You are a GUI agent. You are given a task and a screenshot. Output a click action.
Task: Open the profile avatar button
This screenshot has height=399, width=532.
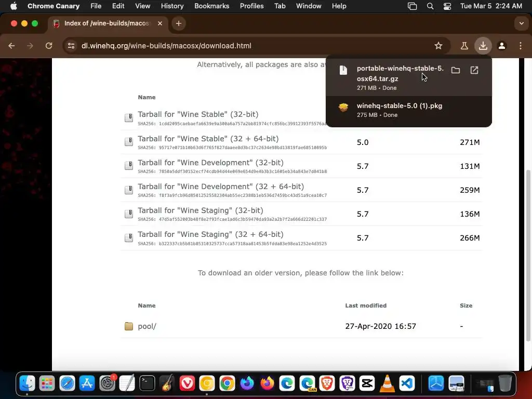point(502,46)
